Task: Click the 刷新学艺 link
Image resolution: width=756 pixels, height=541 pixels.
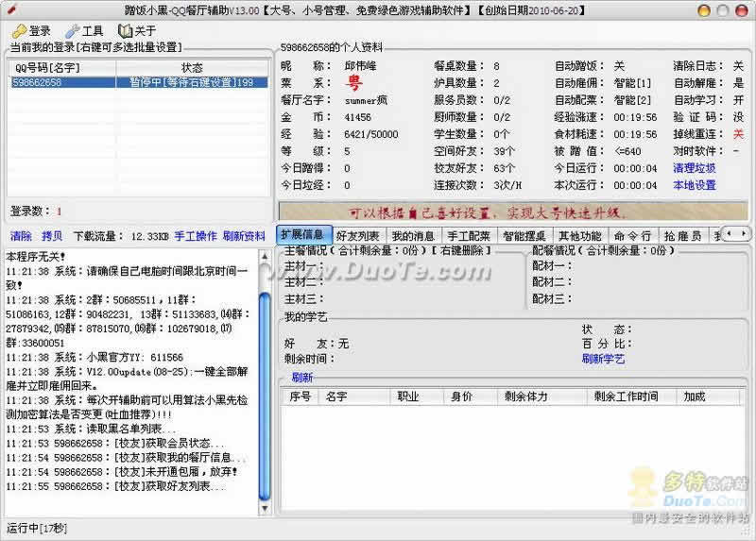Action: 603,359
